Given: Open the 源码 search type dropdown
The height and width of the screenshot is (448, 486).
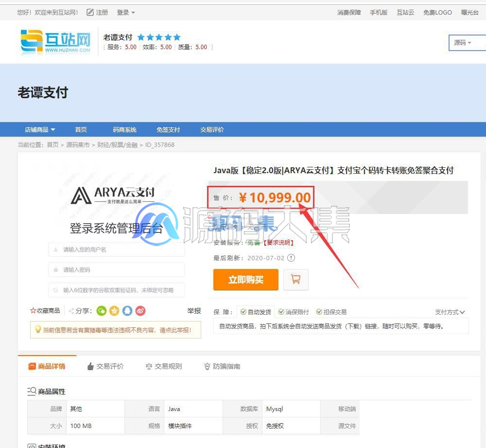Looking at the screenshot, I should [x=463, y=42].
